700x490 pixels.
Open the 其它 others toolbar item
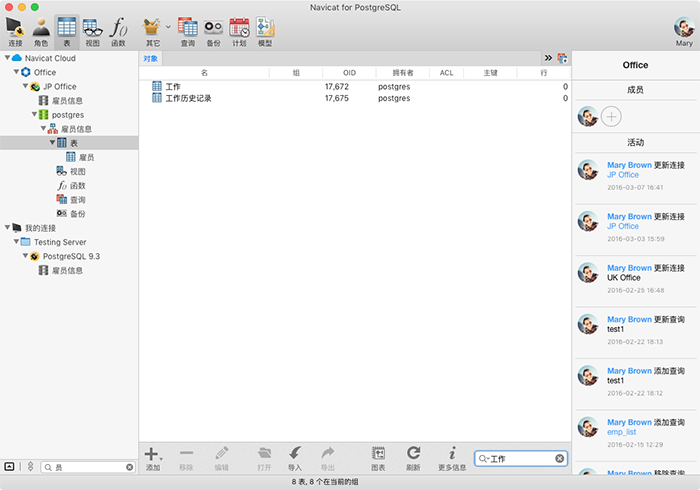tap(152, 31)
